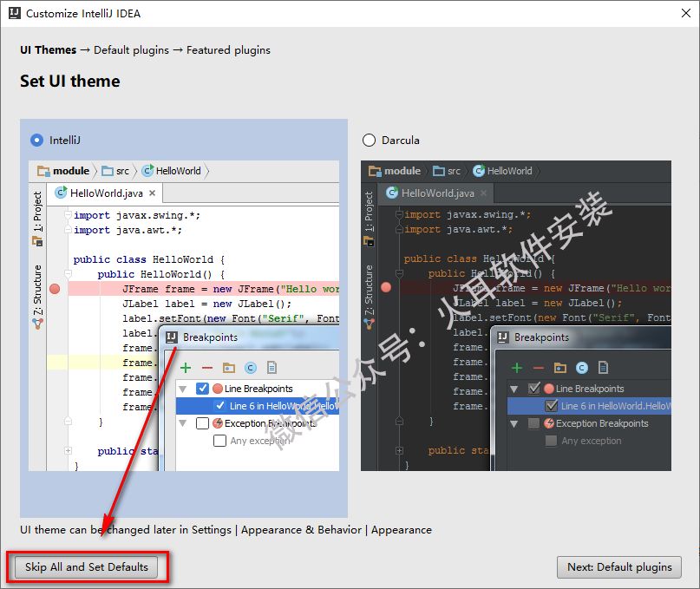Click the Featured plugins breadcrumb step
700x589 pixels.
[228, 50]
